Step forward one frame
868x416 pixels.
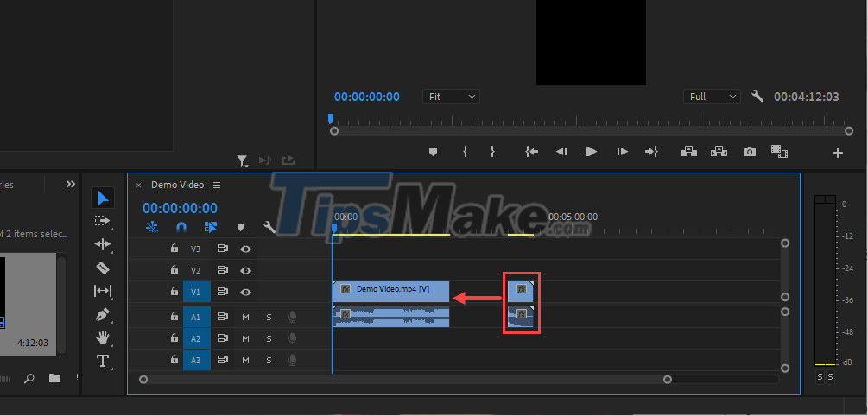[x=622, y=152]
